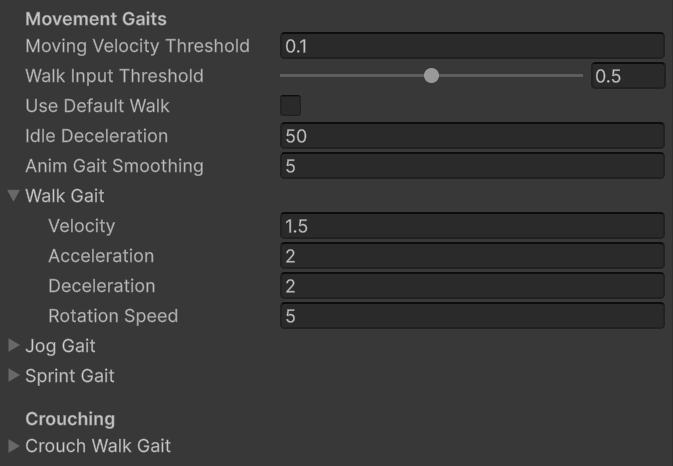Enable the Use Default Walk checkbox

coord(291,106)
